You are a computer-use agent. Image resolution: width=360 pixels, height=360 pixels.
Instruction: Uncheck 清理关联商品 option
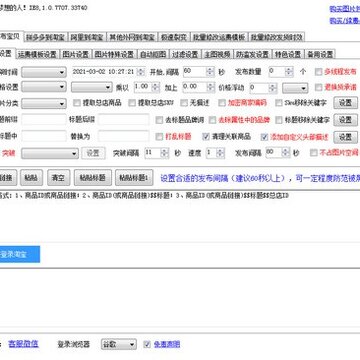tap(206, 136)
